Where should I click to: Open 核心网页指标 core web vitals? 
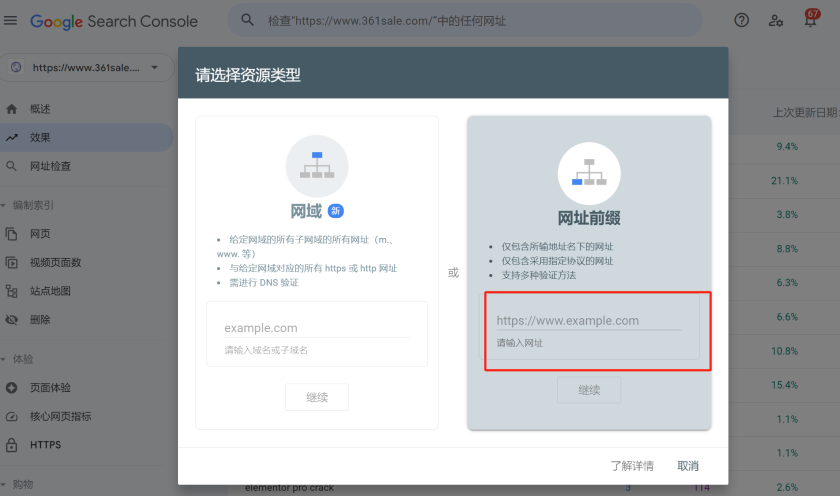(61, 416)
